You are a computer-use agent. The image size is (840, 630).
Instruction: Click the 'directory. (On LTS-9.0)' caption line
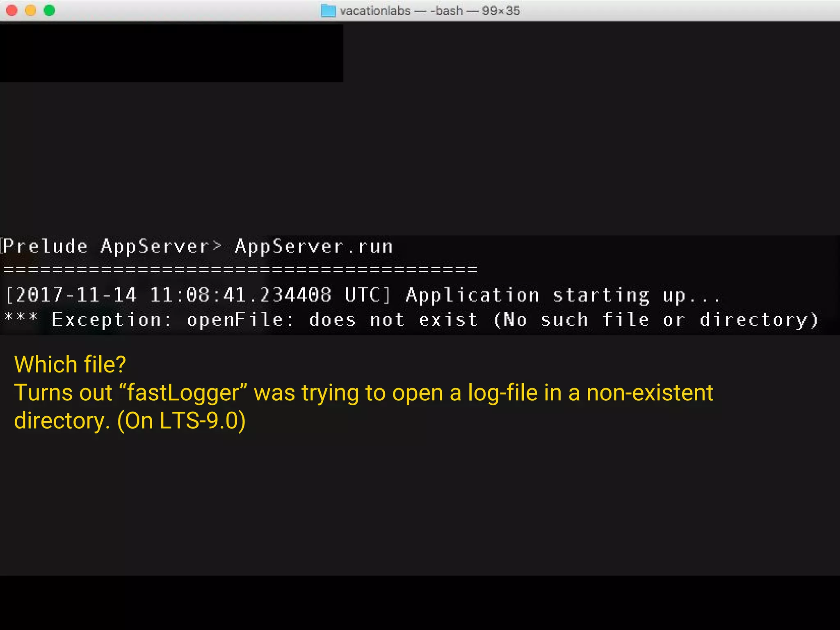click(x=130, y=421)
